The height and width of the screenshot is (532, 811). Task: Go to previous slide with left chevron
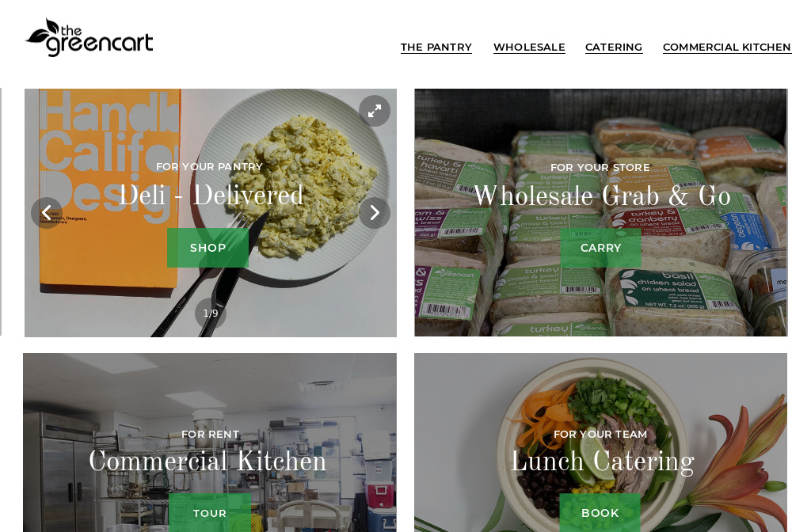47,212
